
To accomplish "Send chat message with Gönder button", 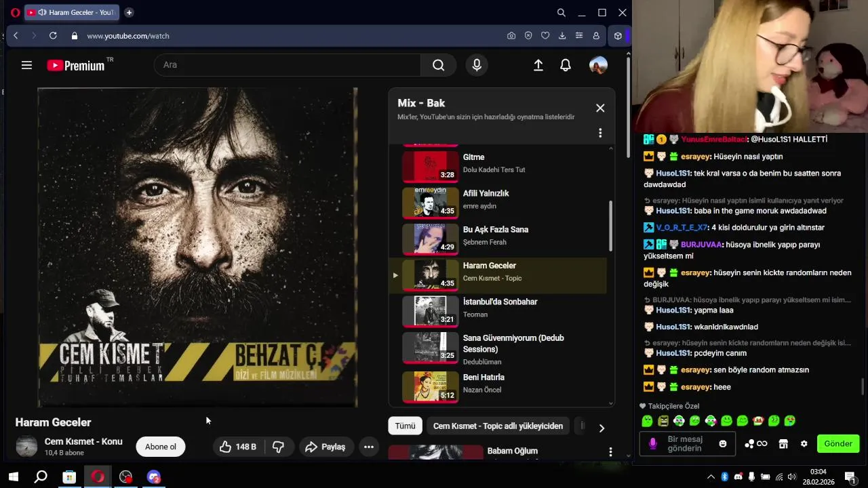I will pyautogui.click(x=838, y=444).
